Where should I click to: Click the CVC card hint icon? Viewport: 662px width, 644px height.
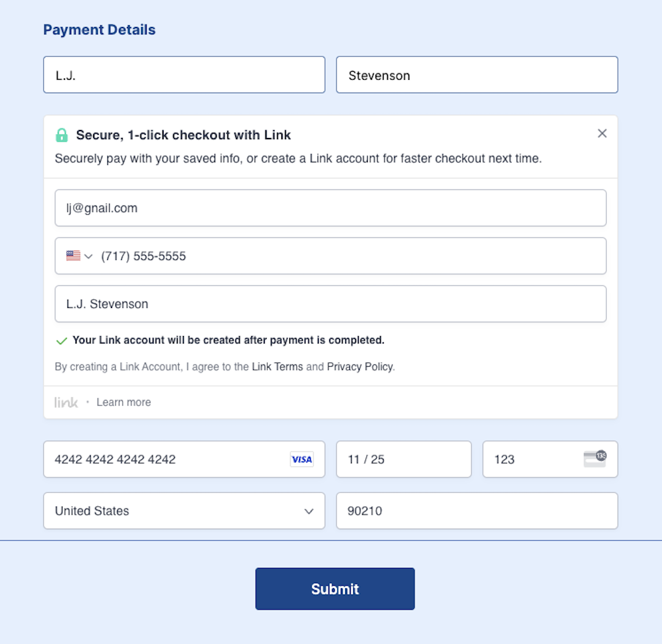pyautogui.click(x=595, y=459)
